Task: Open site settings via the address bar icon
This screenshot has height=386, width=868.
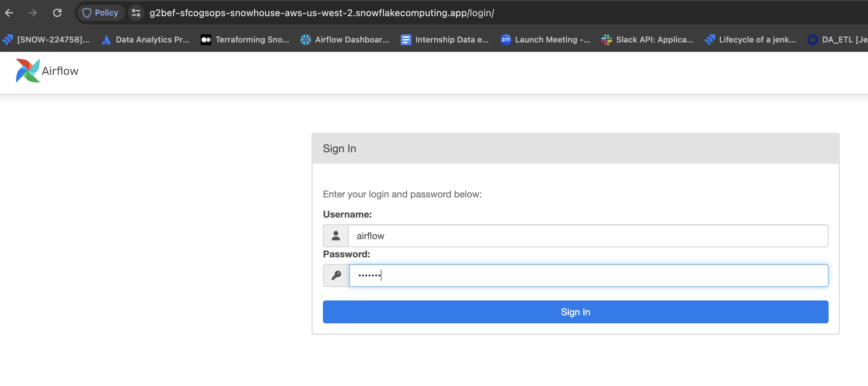Action: tap(136, 12)
